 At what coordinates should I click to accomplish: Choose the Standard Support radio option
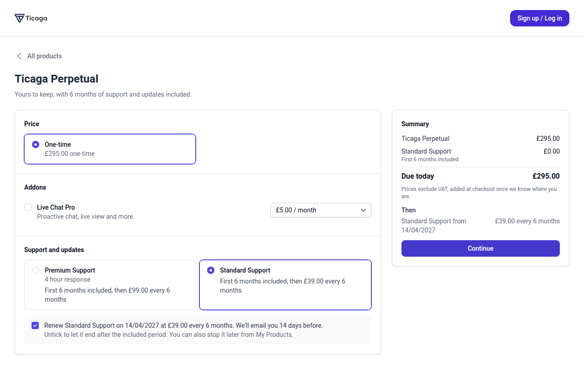click(211, 270)
